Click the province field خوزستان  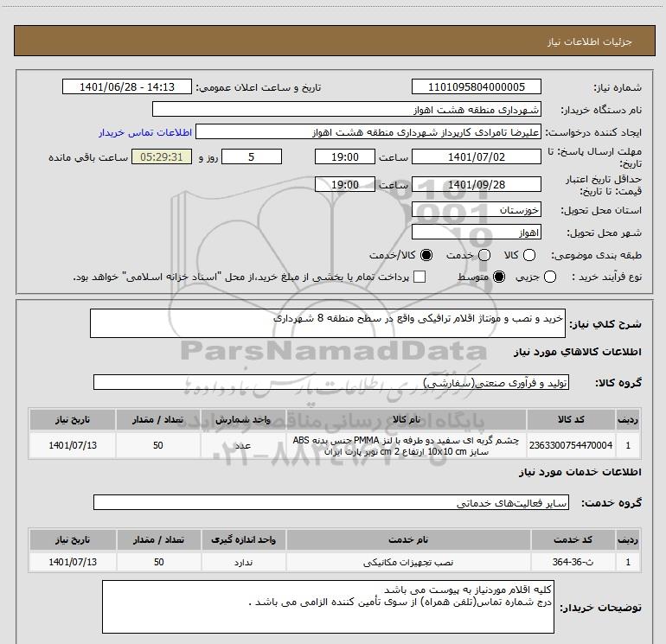point(476,209)
